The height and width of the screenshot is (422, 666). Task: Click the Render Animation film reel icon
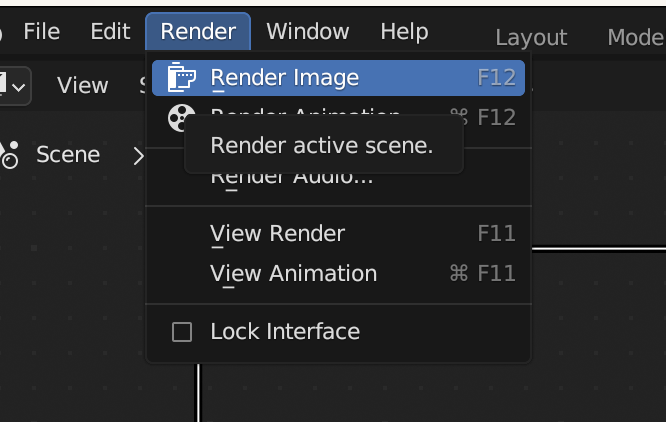181,118
